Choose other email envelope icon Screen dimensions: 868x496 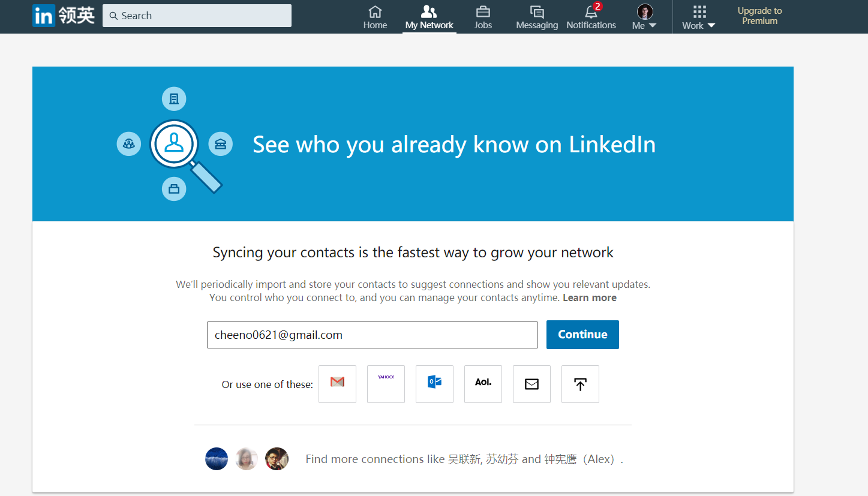pyautogui.click(x=531, y=384)
